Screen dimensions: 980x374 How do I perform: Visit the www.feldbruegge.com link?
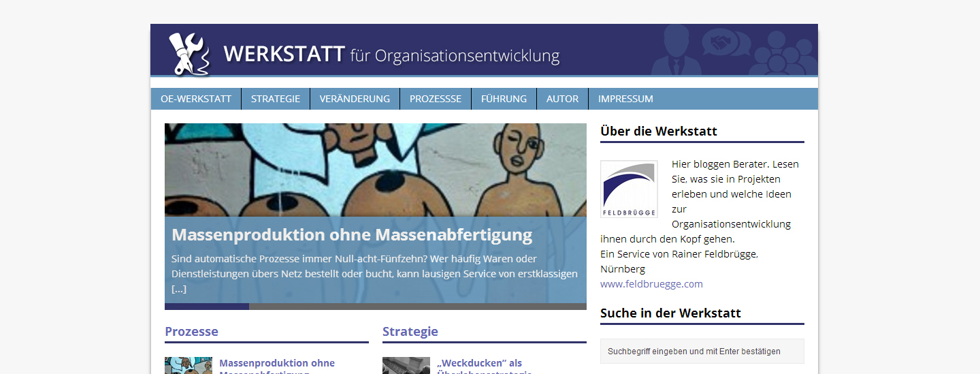(x=651, y=284)
